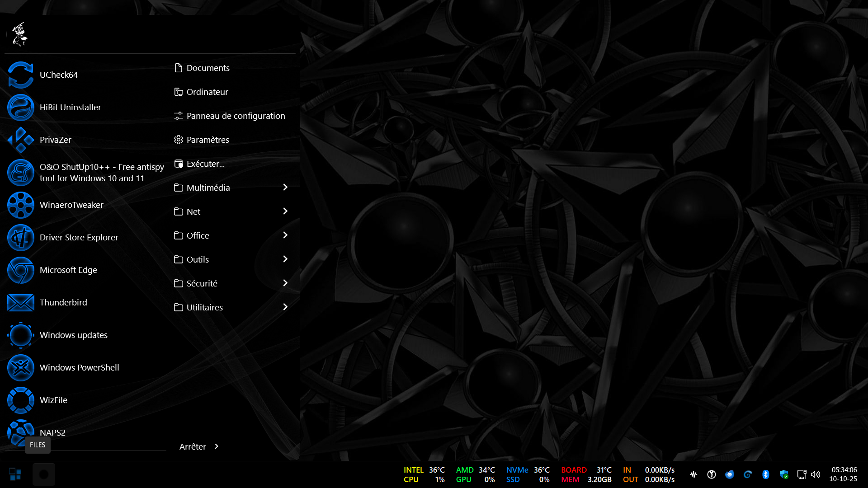Viewport: 868px width, 488px height.
Task: Open the Documents menu entry
Action: [x=208, y=68]
